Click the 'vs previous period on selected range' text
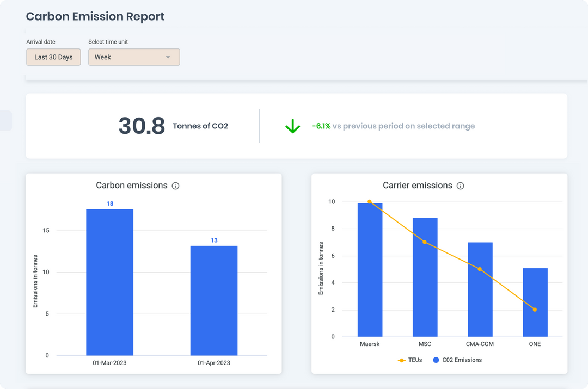588x389 pixels. pyautogui.click(x=404, y=126)
